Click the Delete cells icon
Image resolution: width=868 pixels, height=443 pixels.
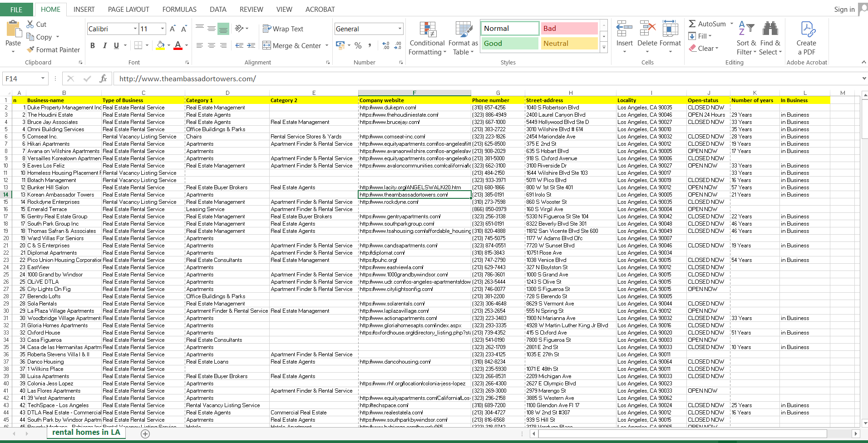pos(647,29)
